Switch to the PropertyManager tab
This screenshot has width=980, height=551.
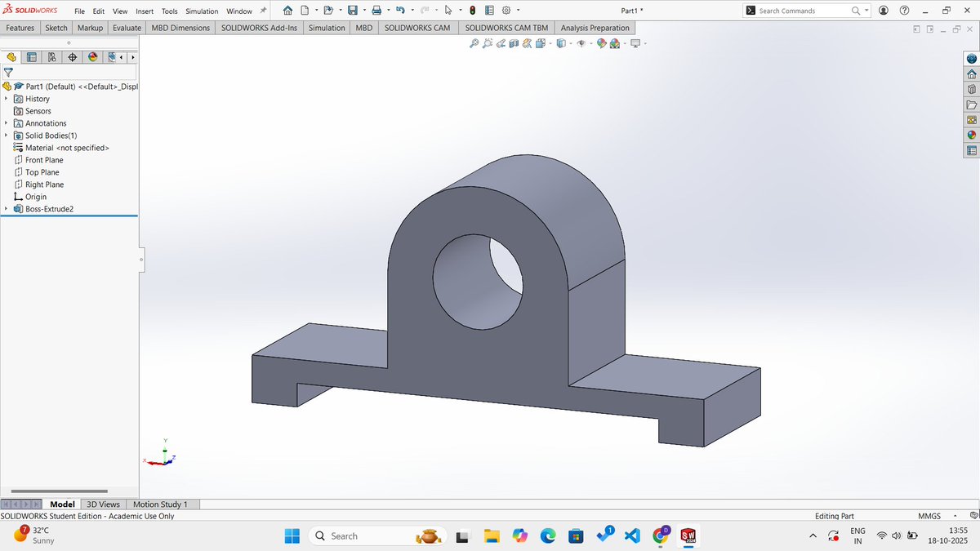(32, 57)
